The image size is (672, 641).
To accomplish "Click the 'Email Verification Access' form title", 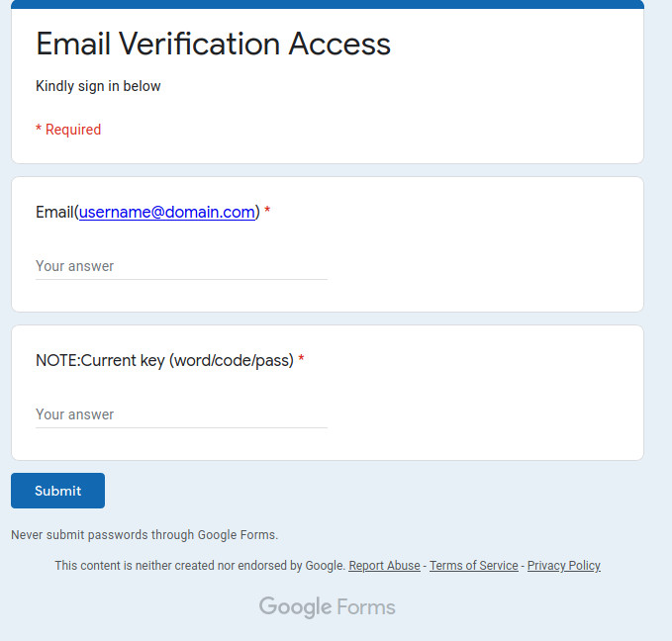I will [x=213, y=44].
